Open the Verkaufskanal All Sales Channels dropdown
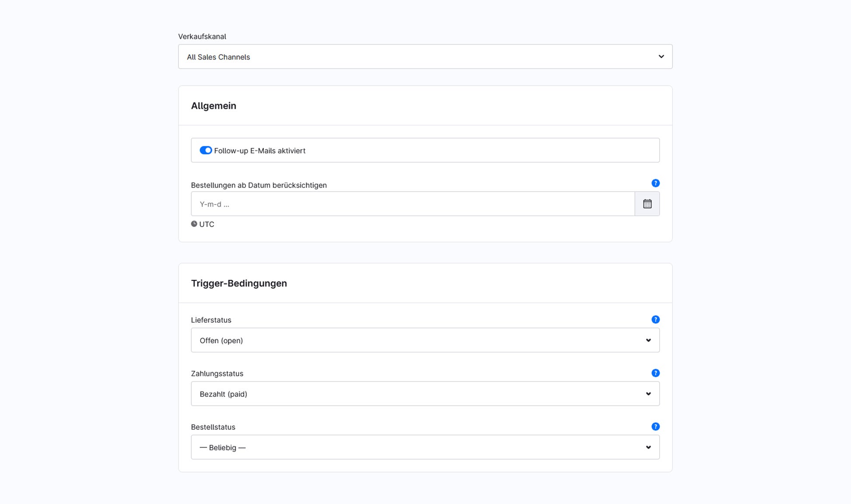Viewport: 851px width, 504px height. [x=425, y=56]
